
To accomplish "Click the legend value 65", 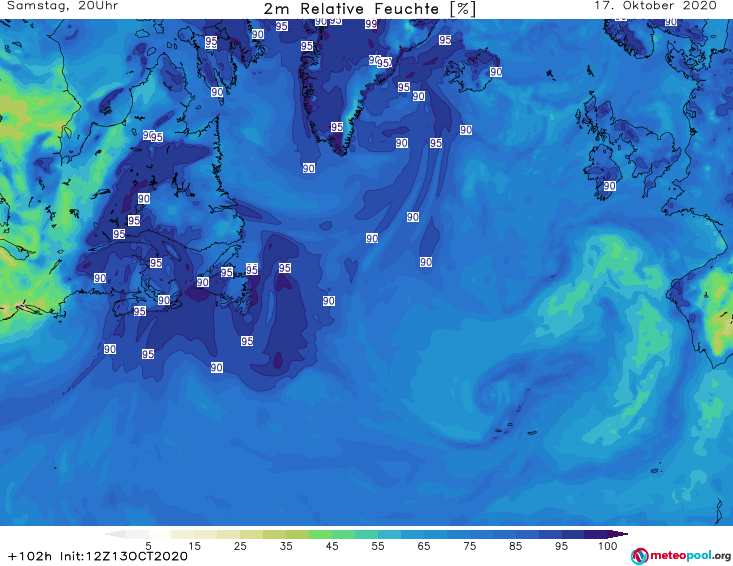I will [424, 545].
